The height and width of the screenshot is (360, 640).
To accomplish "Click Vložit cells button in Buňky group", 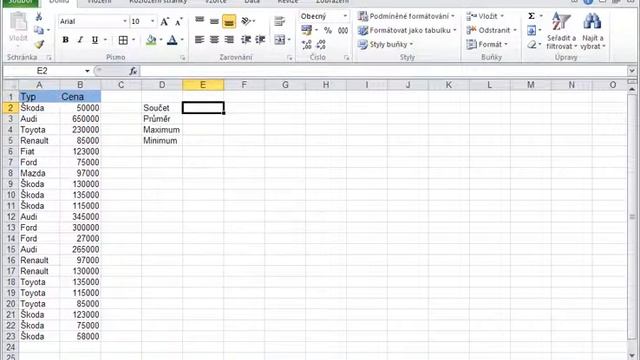I will 485,16.
